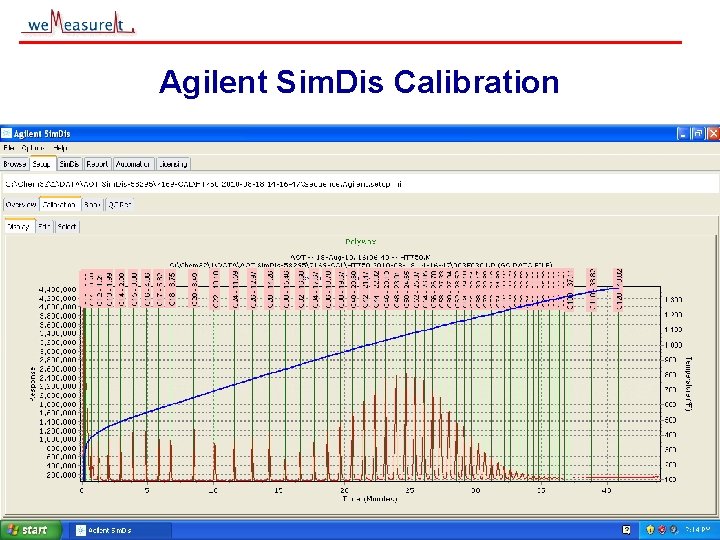The width and height of the screenshot is (720, 540).
Task: Click the pink peak label ending 6.75
Action: tap(171, 289)
